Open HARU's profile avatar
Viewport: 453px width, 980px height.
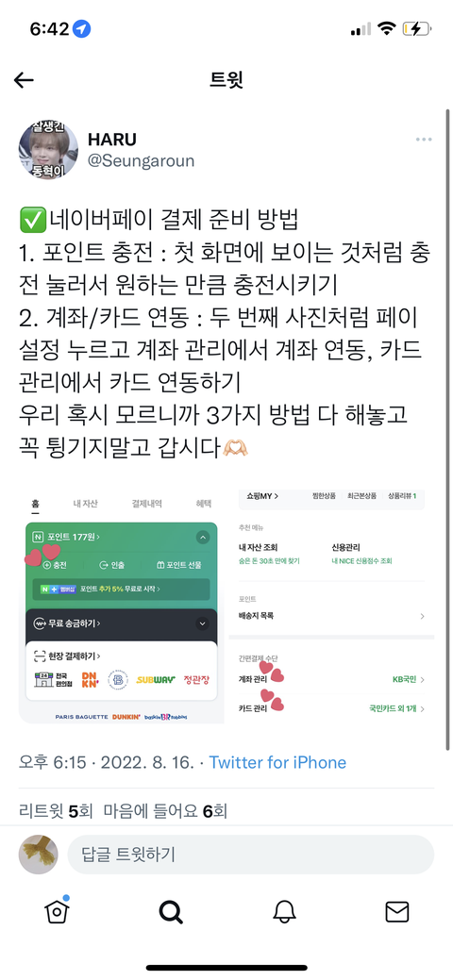[48, 149]
